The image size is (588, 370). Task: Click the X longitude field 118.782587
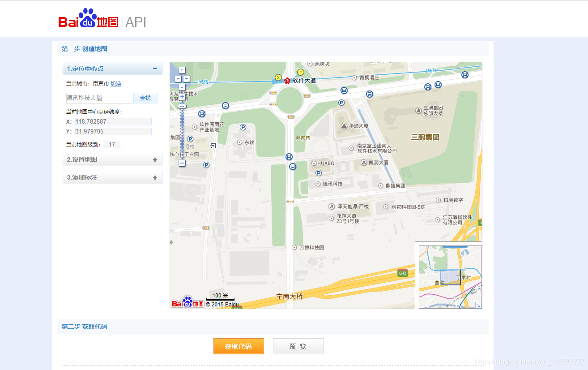(x=113, y=121)
